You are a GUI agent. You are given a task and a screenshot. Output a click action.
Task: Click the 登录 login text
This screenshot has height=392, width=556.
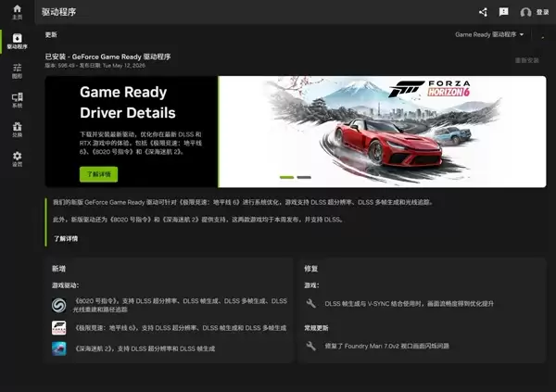pos(542,12)
